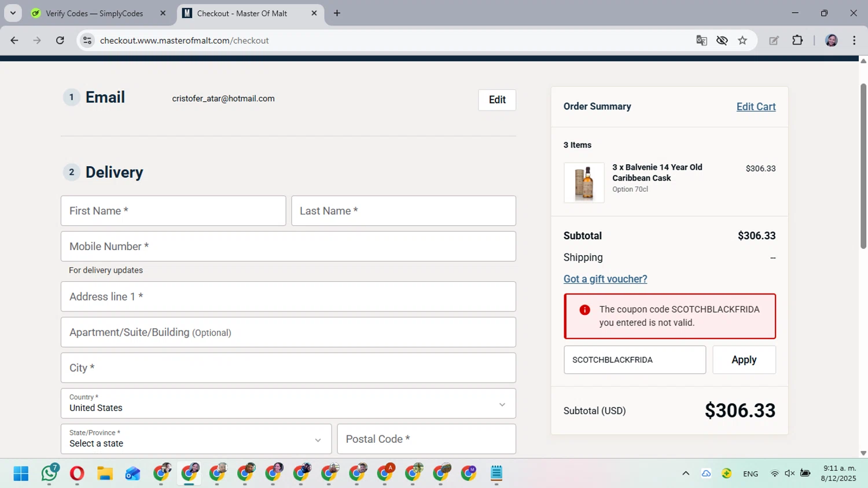Click the Balvenie bottle thumbnail
Screen dimensions: 868x488
[x=584, y=183]
